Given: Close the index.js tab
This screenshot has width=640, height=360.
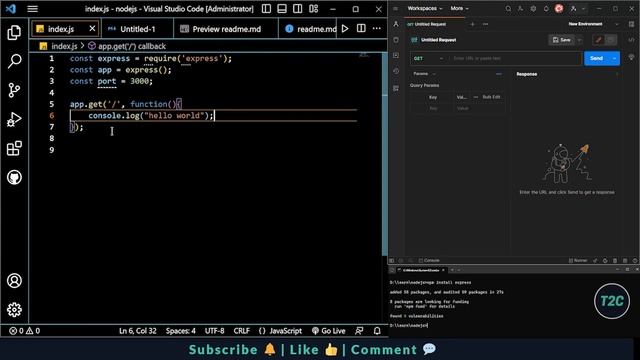Looking at the screenshot, I should (92, 29).
